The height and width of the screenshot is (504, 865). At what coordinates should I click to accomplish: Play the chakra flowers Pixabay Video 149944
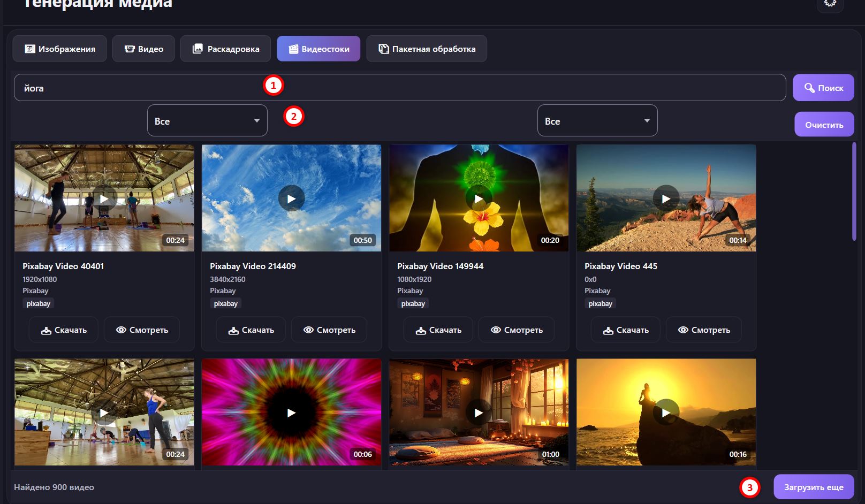479,198
